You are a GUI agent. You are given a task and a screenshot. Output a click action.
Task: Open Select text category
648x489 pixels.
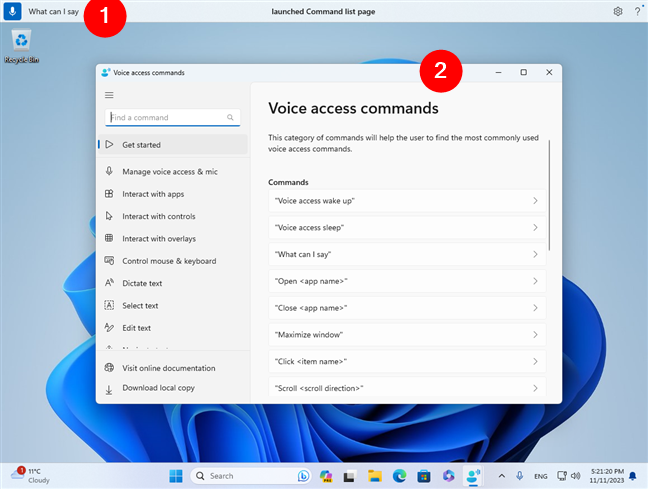tap(173, 305)
